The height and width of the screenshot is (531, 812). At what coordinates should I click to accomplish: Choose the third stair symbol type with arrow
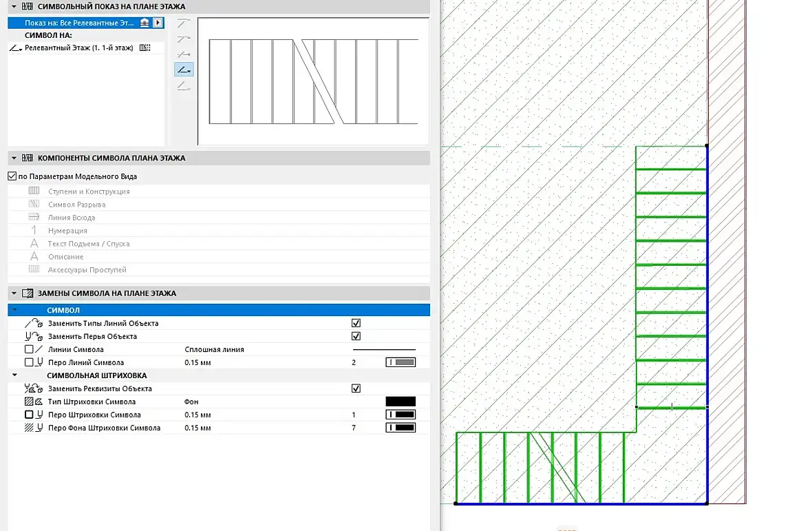[x=184, y=54]
